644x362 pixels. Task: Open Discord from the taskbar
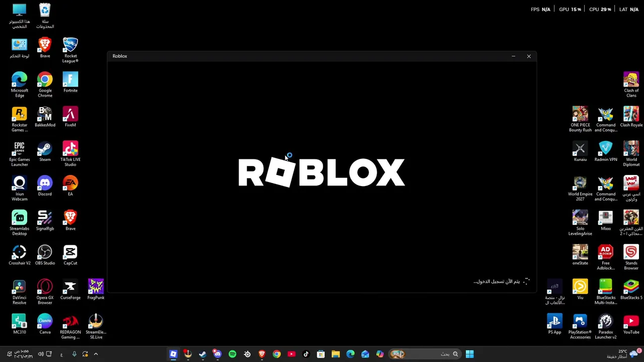[x=217, y=354]
